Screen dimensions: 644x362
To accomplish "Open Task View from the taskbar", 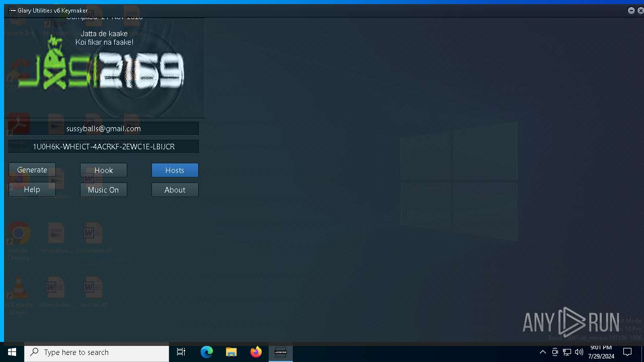I will [x=181, y=352].
